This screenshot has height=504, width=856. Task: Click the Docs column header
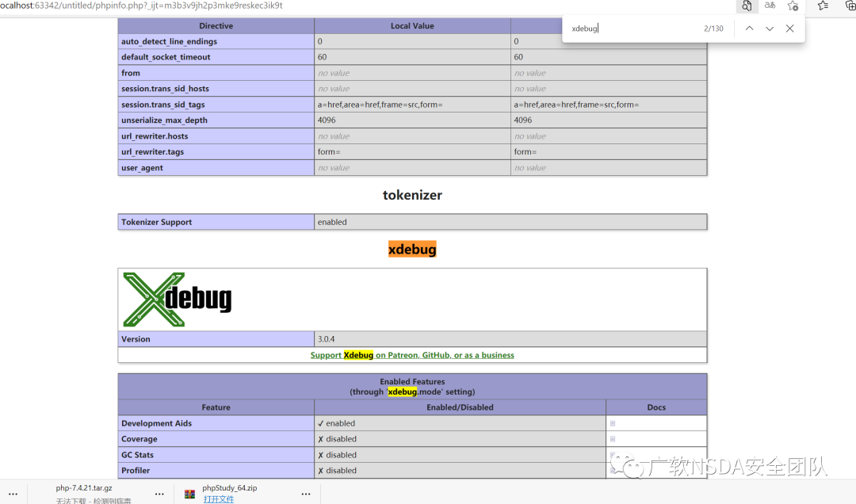pos(656,407)
